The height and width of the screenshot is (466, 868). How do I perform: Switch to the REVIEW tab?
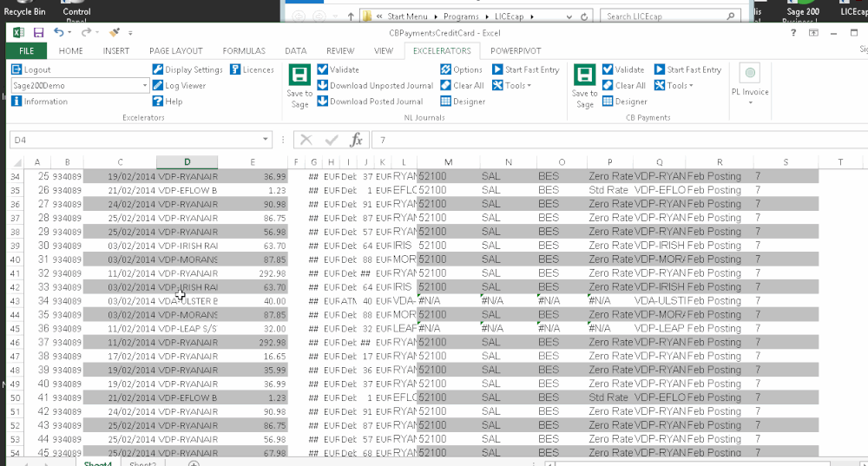coord(340,51)
